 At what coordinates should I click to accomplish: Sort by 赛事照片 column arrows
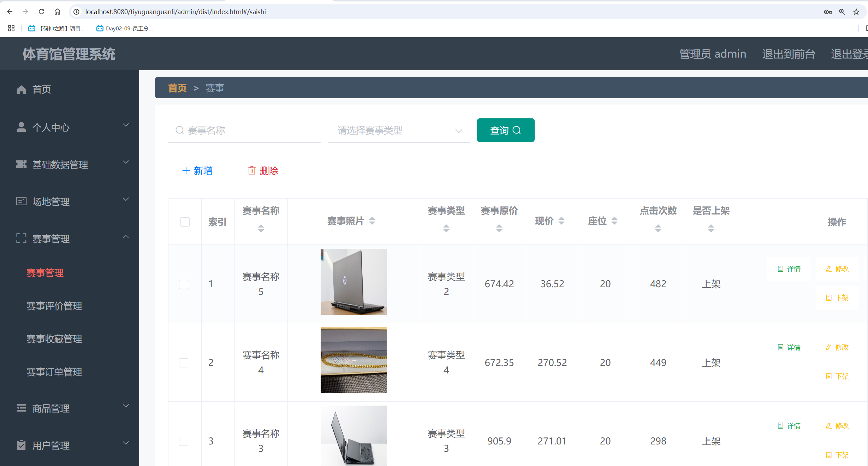372,221
